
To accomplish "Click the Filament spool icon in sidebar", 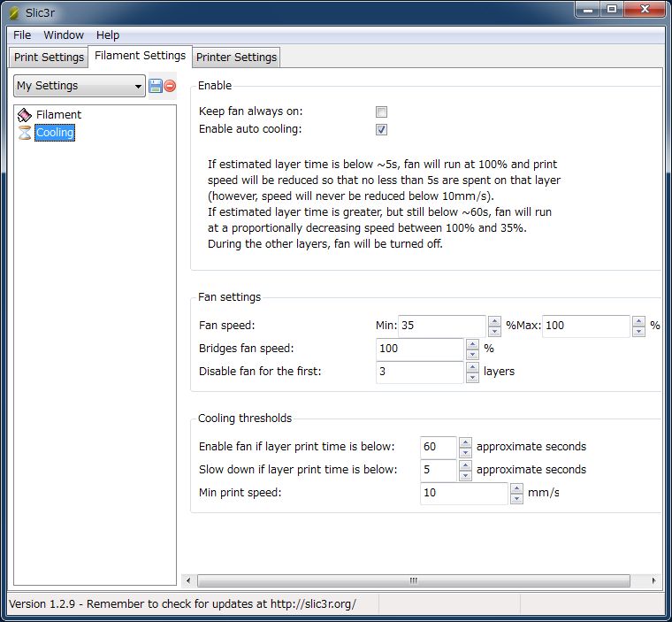I will (25, 115).
